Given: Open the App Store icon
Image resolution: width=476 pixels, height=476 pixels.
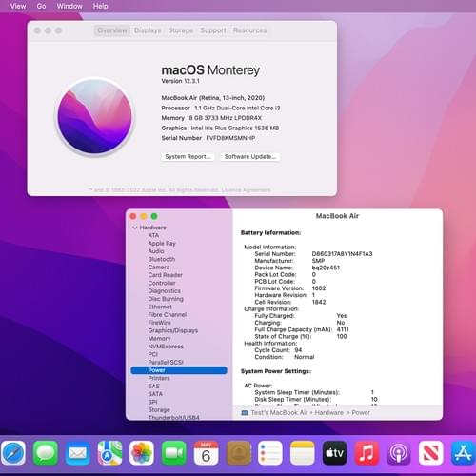Looking at the screenshot, I should click(464, 453).
